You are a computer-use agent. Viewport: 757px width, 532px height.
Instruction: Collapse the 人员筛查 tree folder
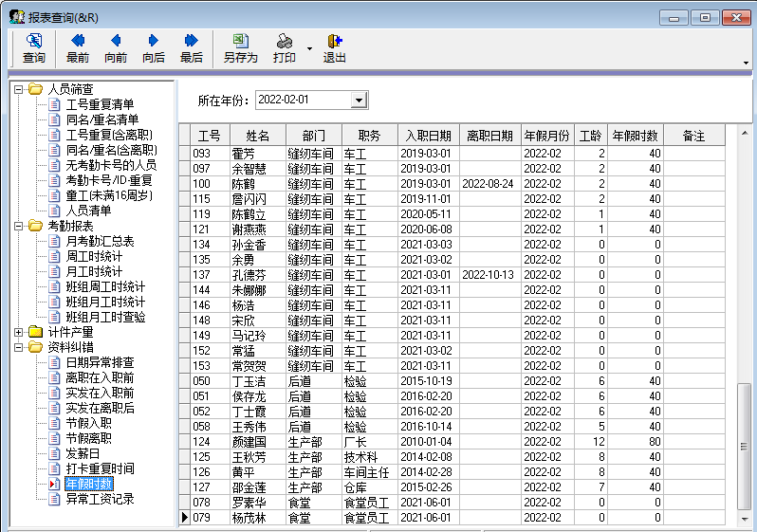click(18, 89)
